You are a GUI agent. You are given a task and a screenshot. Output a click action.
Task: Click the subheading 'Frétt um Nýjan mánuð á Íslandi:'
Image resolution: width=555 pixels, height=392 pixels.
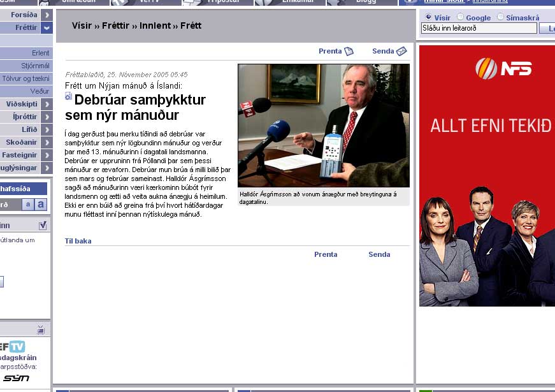click(x=124, y=85)
